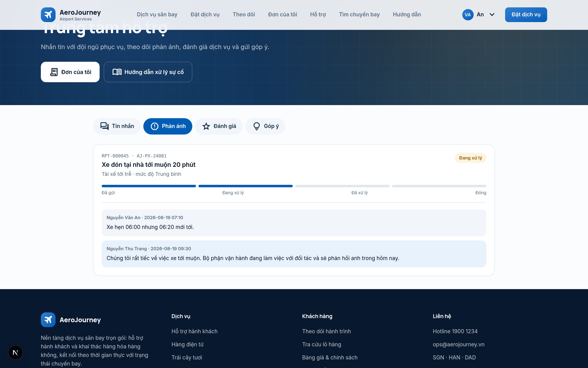The image size is (588, 368).
Task: Switch to the Góp ý tab
Action: point(265,126)
